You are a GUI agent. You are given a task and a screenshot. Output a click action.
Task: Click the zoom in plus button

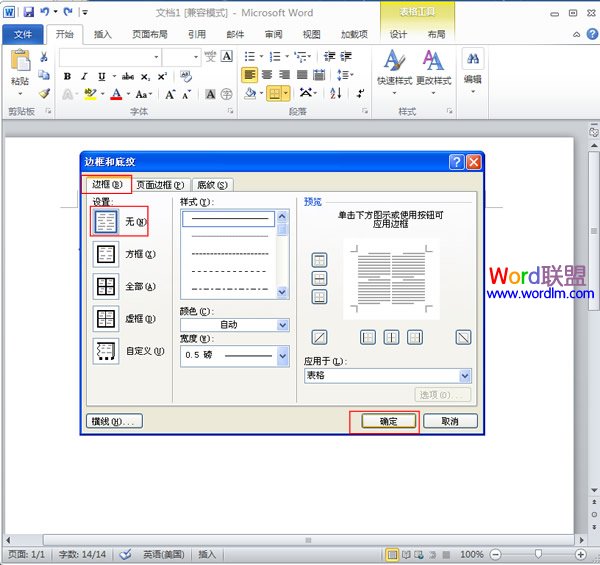pyautogui.click(x=580, y=554)
